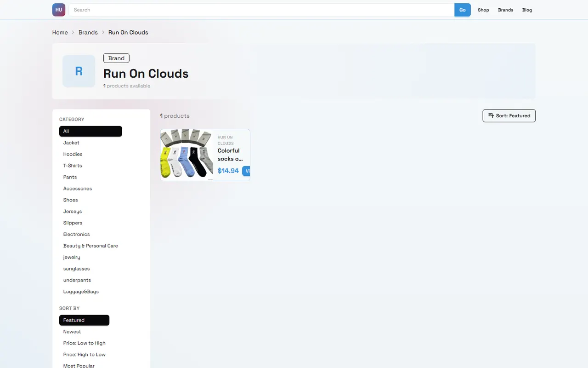Click the '1 products available' text
The width and height of the screenshot is (588, 368).
point(127,86)
